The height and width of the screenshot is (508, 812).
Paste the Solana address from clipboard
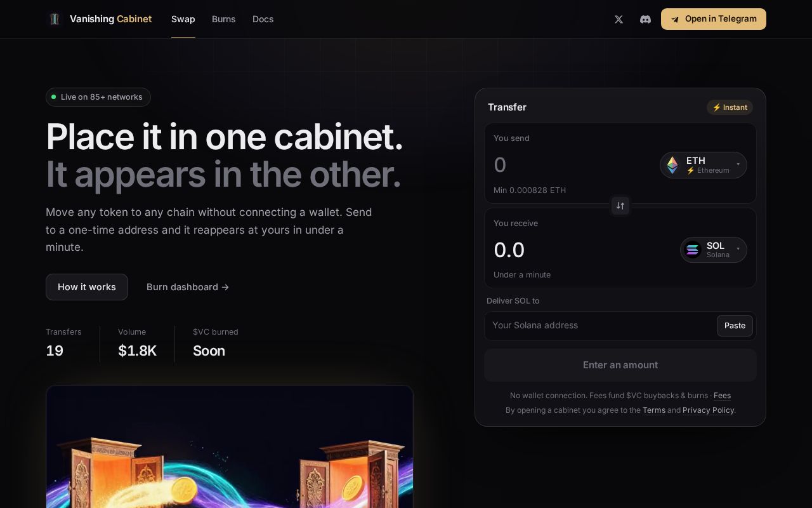tap(735, 326)
